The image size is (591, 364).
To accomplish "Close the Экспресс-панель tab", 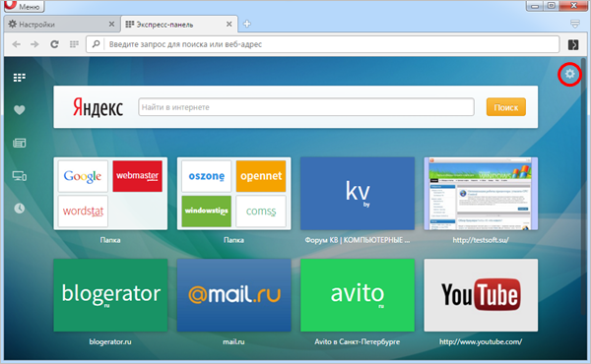I will pos(229,24).
